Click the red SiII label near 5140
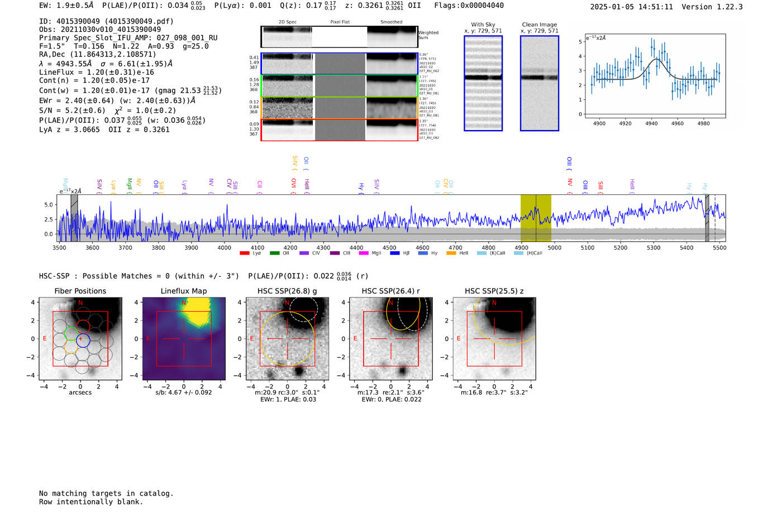Viewport: 782px width, 532px height. [600, 186]
